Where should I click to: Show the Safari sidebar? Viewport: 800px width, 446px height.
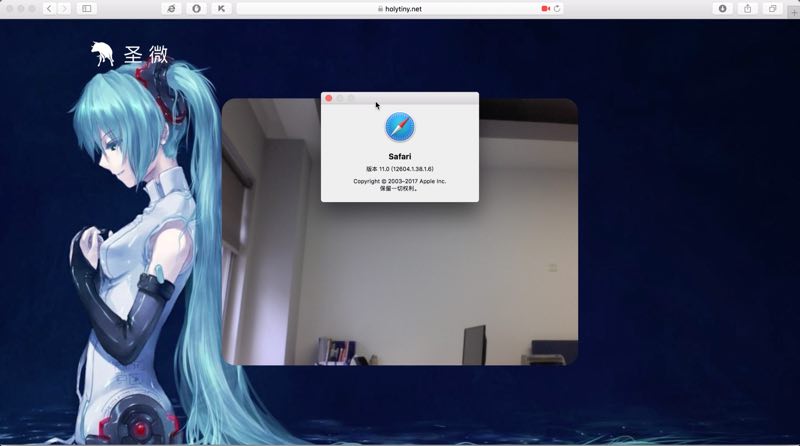tap(87, 9)
